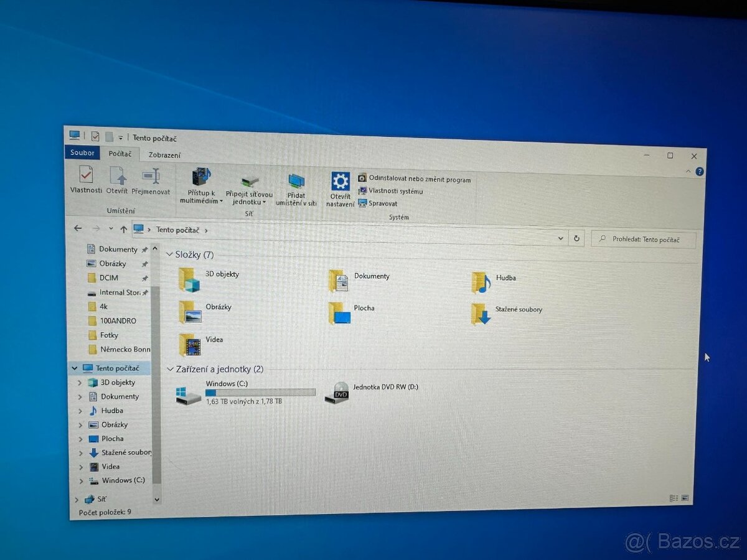
Task: Switch to the Zobrazení ribbon tab
Action: 164,155
